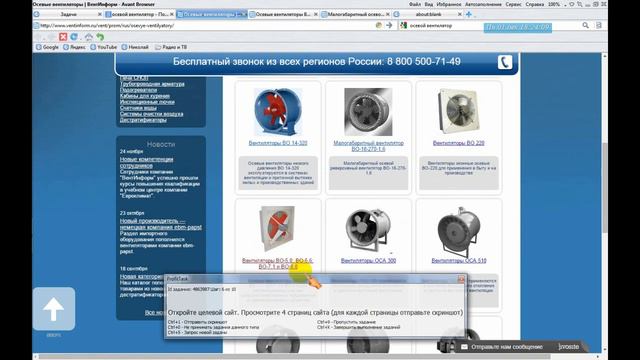Click the magnifier search icon in search box
This screenshot has height=360, width=640.
coord(585,25)
